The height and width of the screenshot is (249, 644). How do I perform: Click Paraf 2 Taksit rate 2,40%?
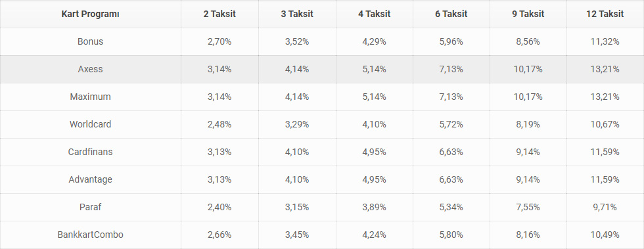tap(219, 207)
